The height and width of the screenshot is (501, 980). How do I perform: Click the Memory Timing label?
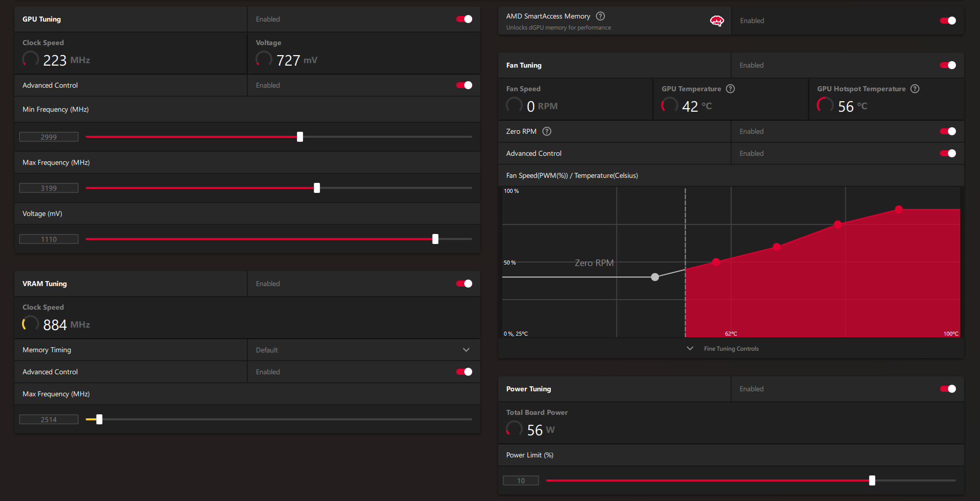click(47, 350)
